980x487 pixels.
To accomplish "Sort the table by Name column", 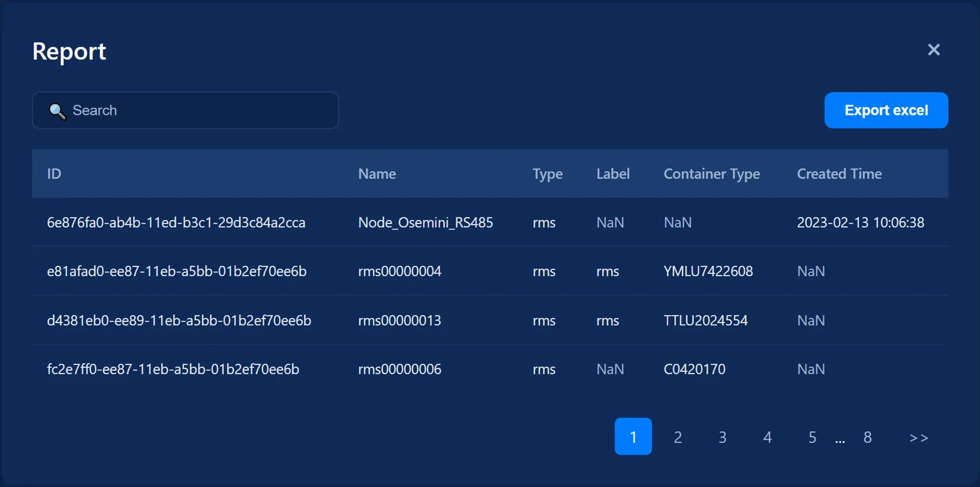I will click(377, 174).
